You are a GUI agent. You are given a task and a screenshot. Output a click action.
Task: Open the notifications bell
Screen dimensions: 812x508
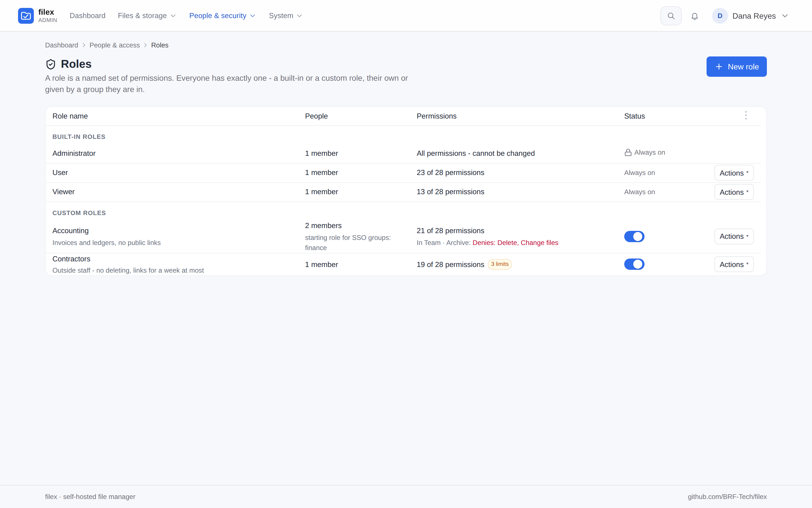[x=694, y=16]
